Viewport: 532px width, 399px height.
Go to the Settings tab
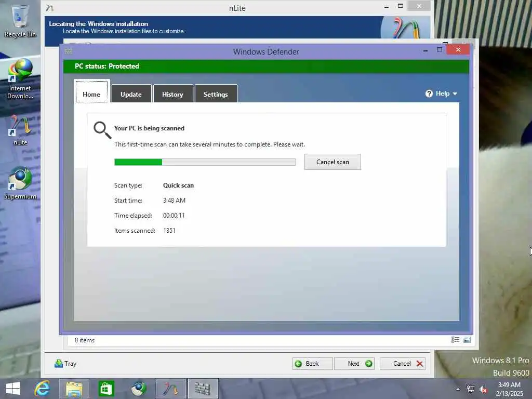216,94
